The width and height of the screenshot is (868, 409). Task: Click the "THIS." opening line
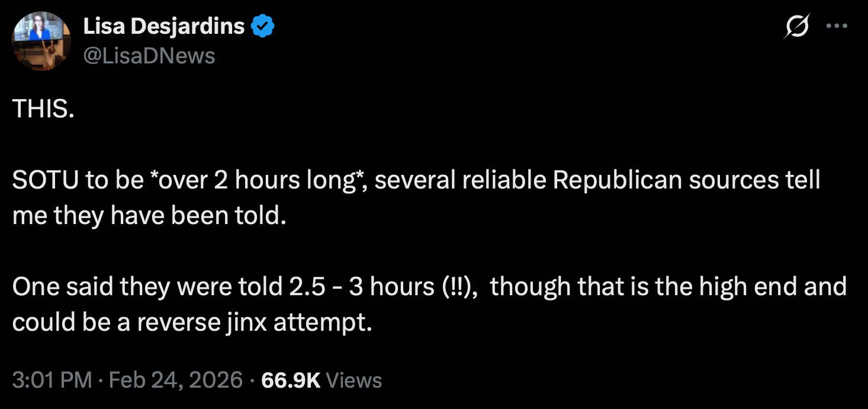[44, 110]
